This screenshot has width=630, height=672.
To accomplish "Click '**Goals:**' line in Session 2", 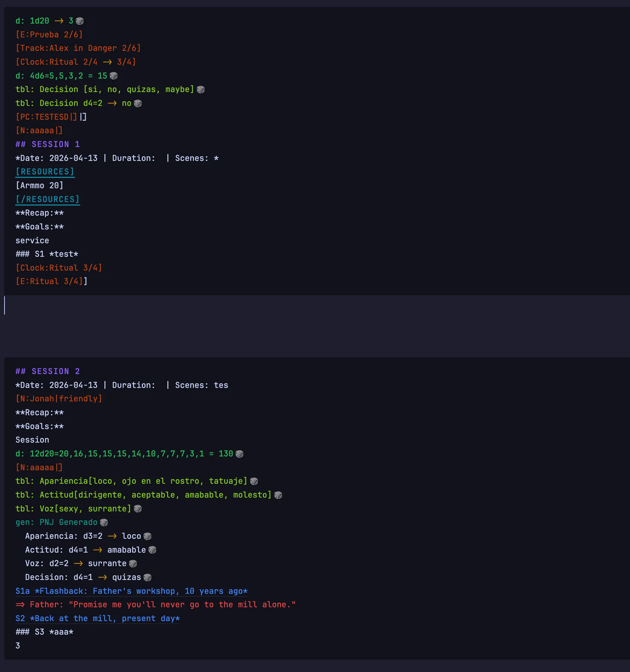I will pyautogui.click(x=39, y=426).
